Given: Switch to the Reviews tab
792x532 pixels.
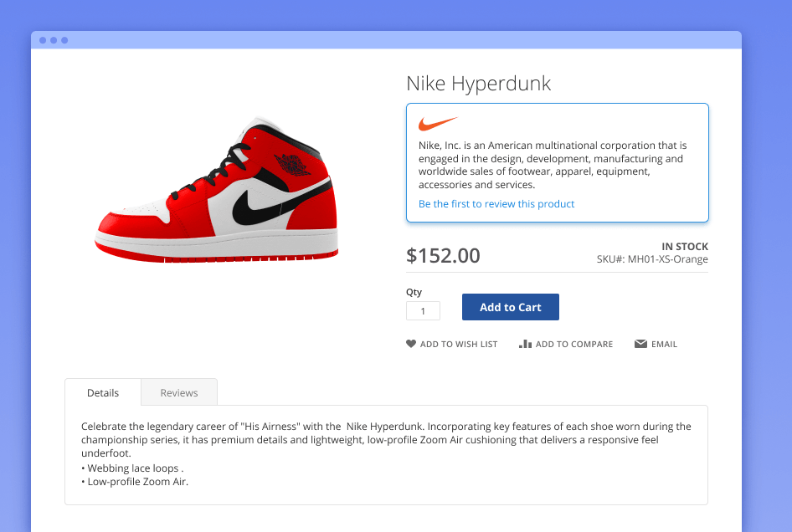Looking at the screenshot, I should click(179, 392).
